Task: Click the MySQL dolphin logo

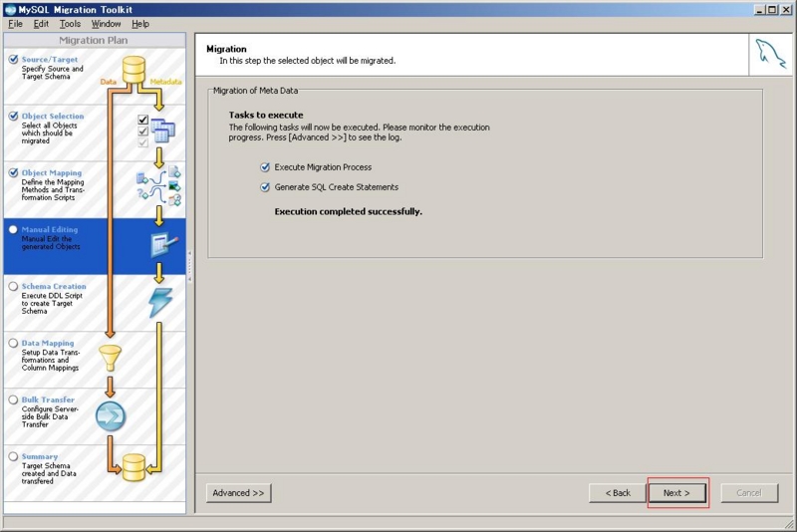Action: (770, 55)
